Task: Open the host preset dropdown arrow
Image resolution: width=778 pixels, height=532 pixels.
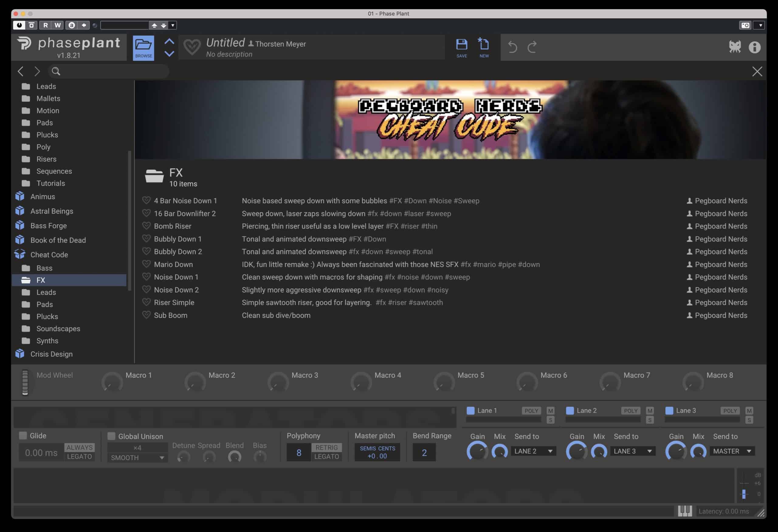Action: pyautogui.click(x=173, y=25)
